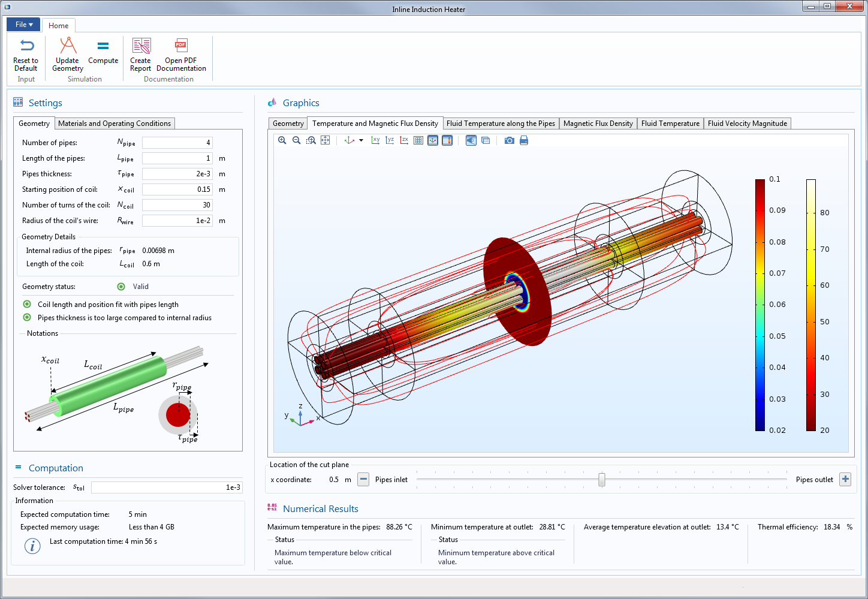868x599 pixels.
Task: Click Last computation time text
Action: 103,541
